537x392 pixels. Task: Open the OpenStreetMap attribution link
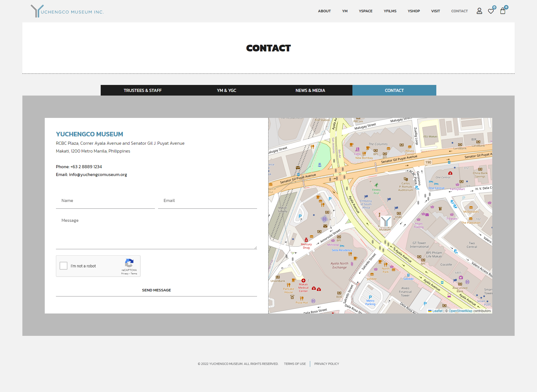point(460,311)
